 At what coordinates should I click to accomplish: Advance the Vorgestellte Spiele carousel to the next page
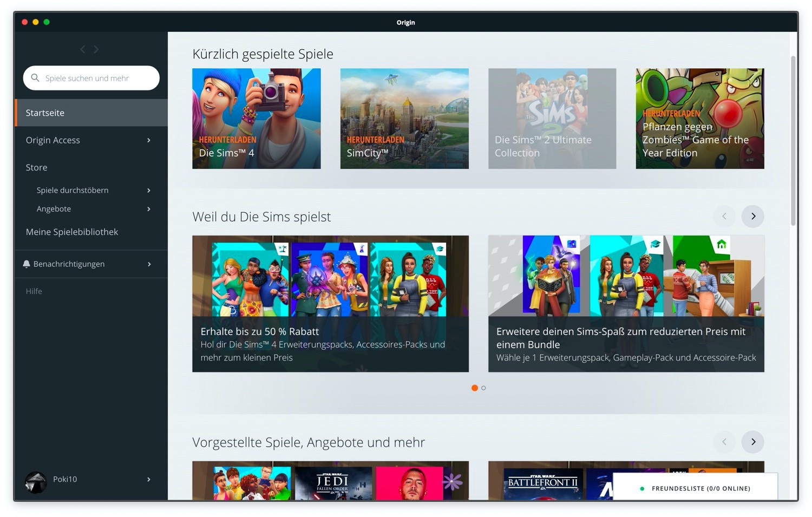pyautogui.click(x=752, y=442)
